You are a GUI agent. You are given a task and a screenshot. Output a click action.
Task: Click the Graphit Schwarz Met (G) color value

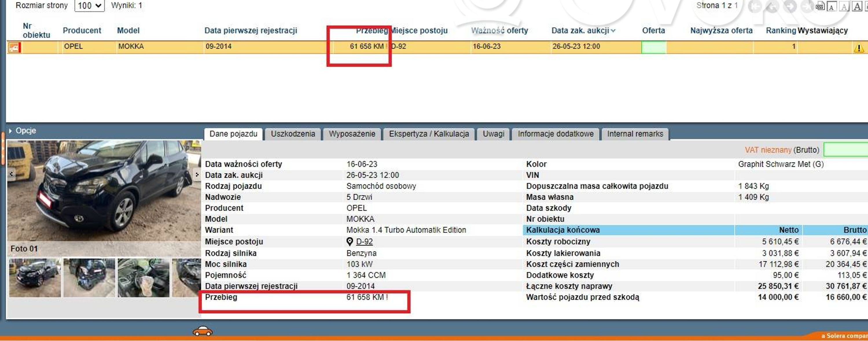click(781, 164)
